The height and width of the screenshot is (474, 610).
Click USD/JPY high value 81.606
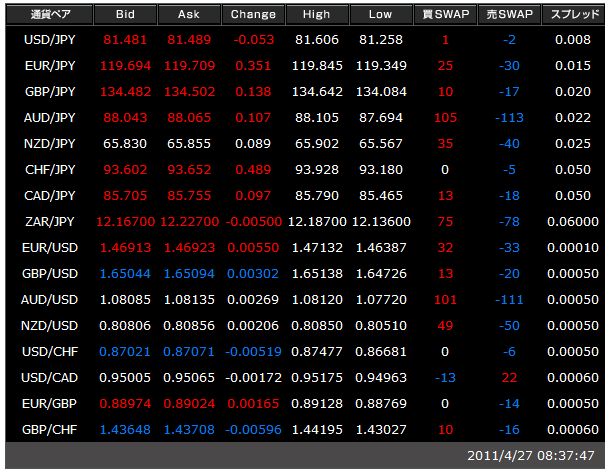click(317, 40)
